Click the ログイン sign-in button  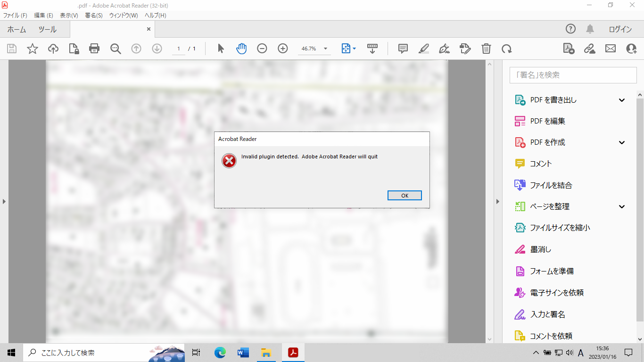tap(620, 29)
